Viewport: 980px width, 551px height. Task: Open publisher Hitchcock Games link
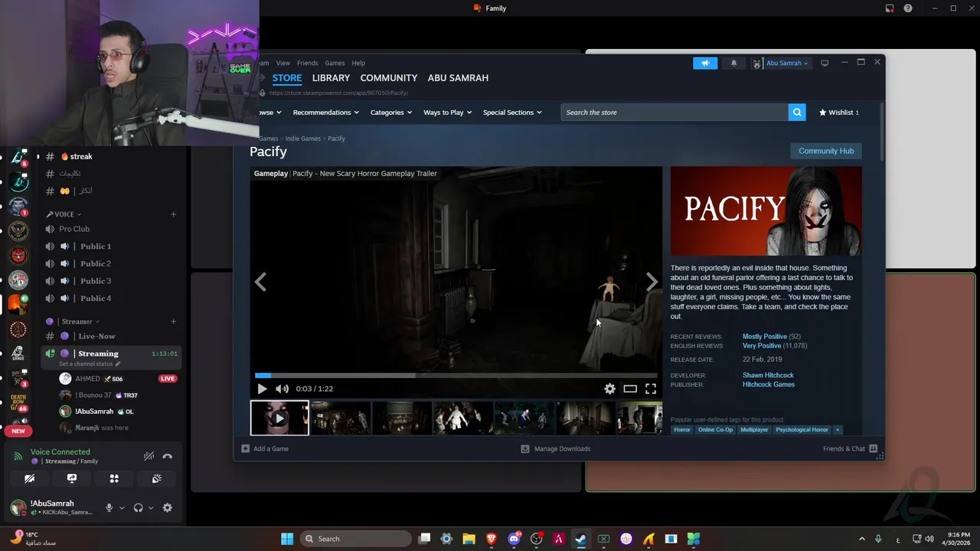tap(769, 384)
